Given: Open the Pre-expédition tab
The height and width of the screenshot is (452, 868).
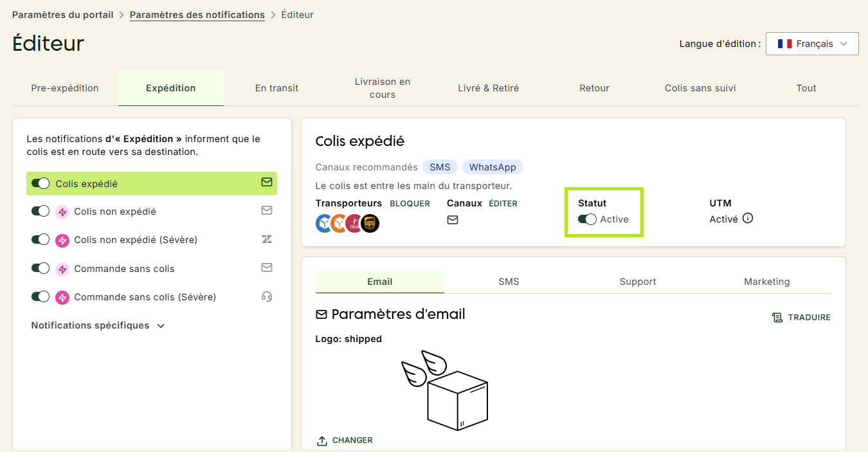Looking at the screenshot, I should pos(65,88).
